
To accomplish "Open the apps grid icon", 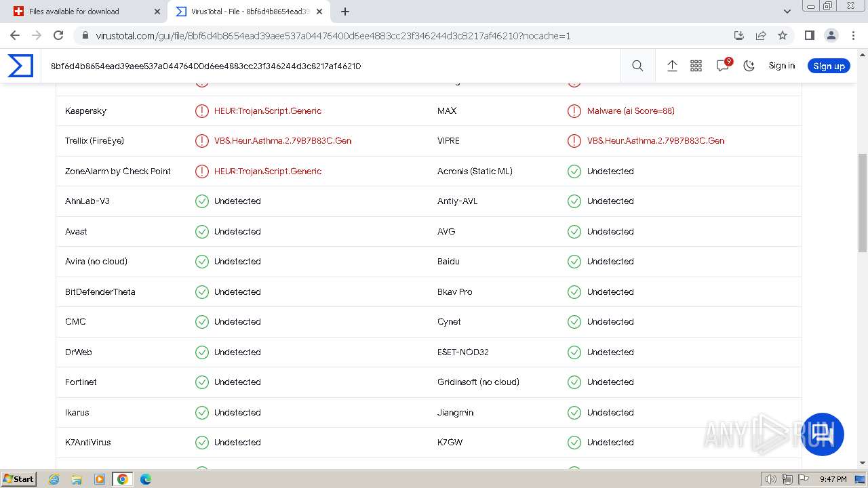I will click(x=696, y=66).
